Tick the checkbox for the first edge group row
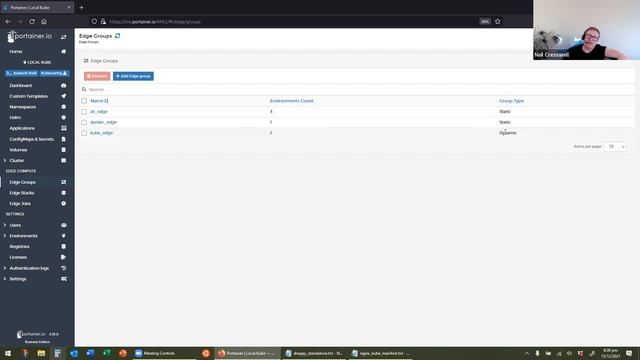The height and width of the screenshot is (360, 640). pos(84,112)
